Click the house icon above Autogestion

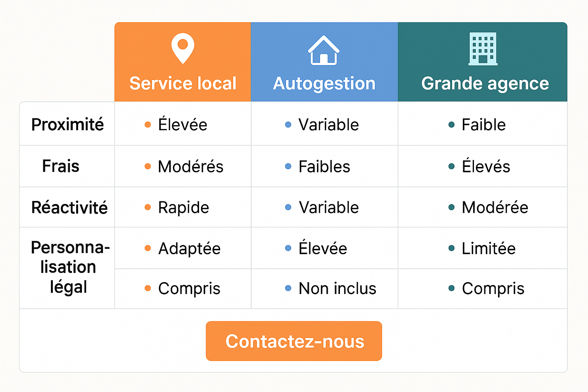point(324,51)
